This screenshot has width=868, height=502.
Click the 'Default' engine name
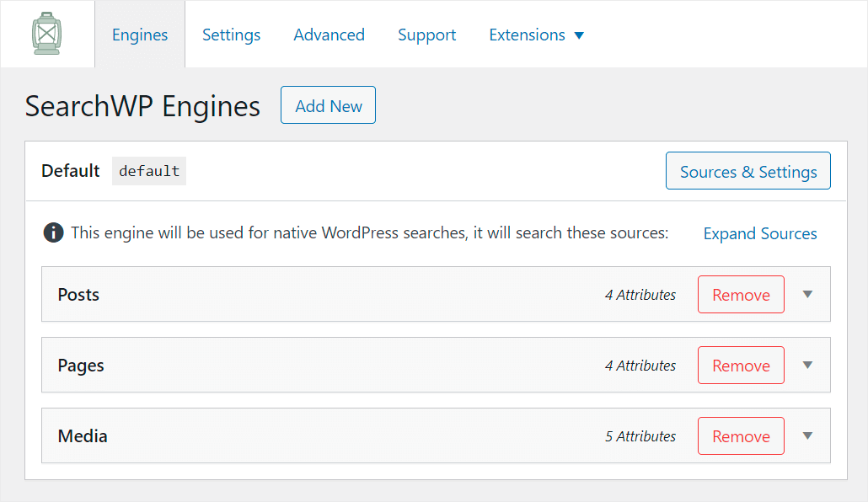(70, 171)
